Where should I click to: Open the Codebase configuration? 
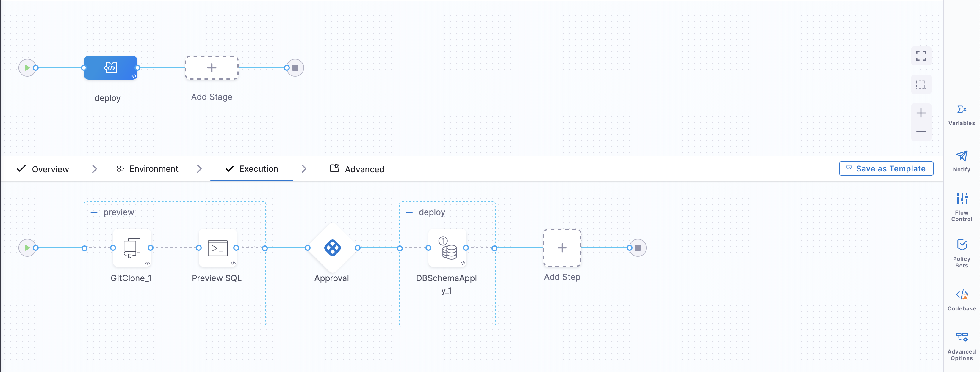point(961,300)
